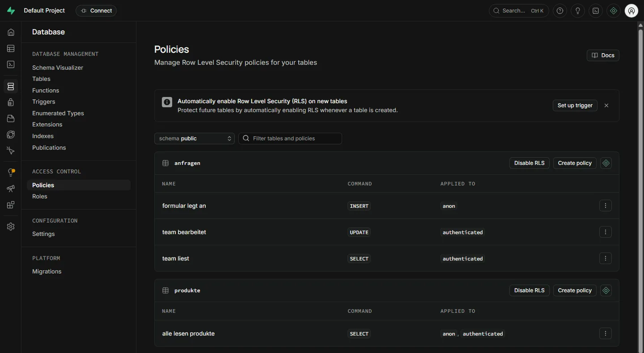
Task: Click the Supabase logo
Action: click(11, 11)
